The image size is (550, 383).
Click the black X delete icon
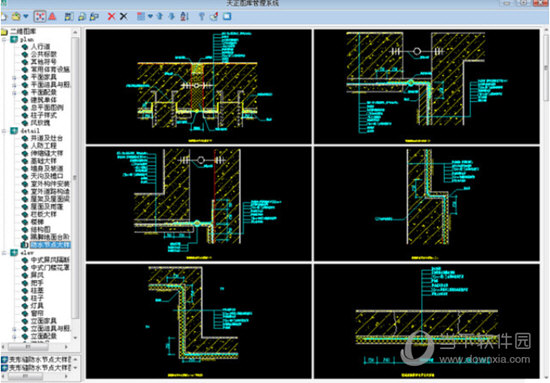(x=123, y=16)
